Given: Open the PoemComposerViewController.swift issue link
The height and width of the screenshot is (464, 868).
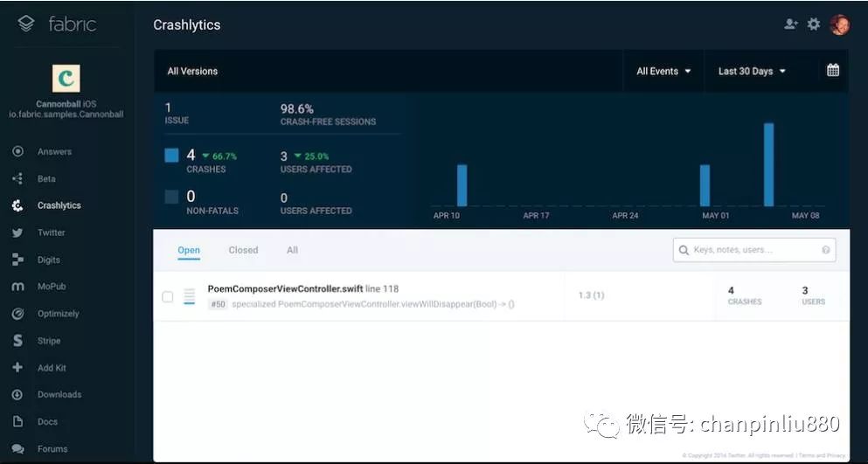Looking at the screenshot, I should click(x=285, y=288).
